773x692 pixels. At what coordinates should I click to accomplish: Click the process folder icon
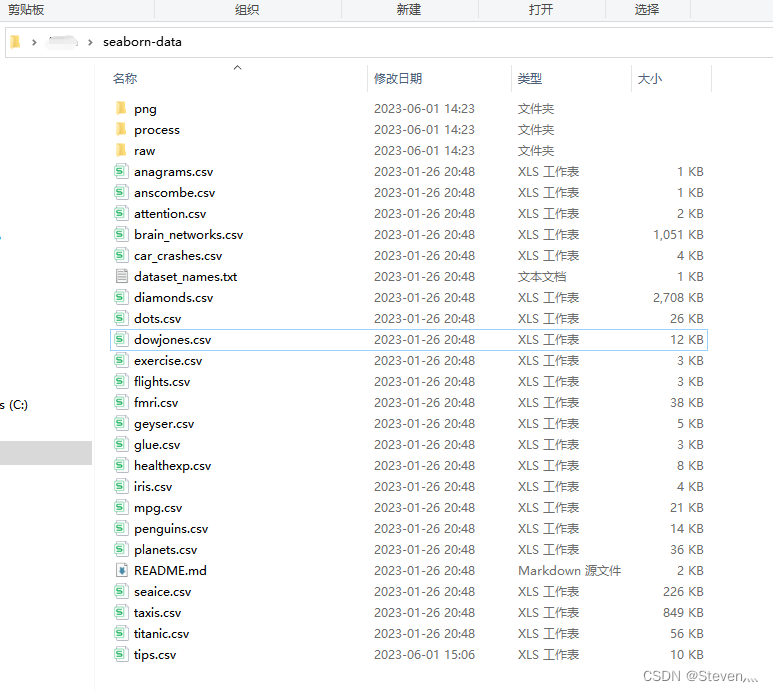coord(121,129)
